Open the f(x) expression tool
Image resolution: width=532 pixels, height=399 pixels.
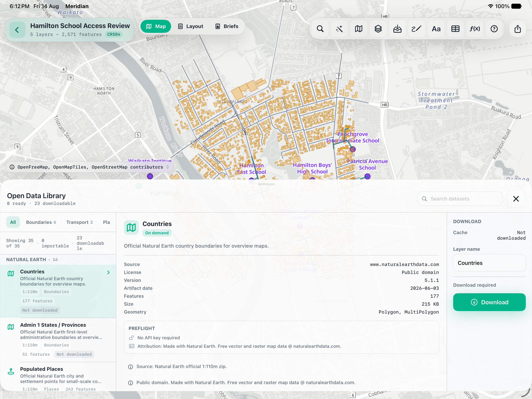click(x=475, y=29)
